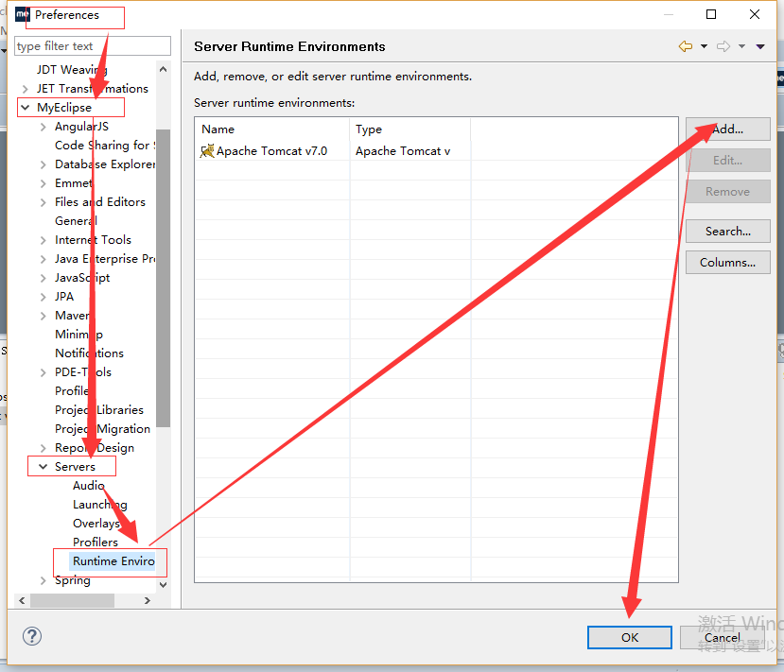784x672 pixels.
Task: Confirm with the OK button
Action: 630,638
